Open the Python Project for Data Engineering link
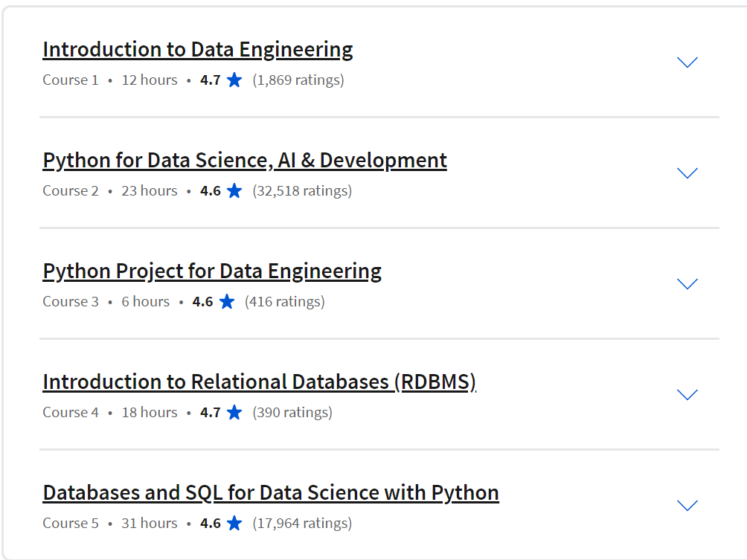This screenshot has height=560, width=747. point(212,271)
